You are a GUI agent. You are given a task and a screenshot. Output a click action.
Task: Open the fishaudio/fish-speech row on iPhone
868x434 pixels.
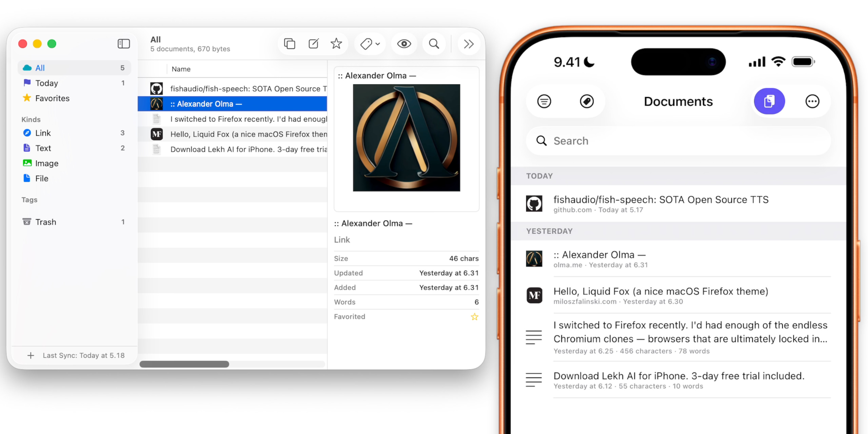coord(660,203)
